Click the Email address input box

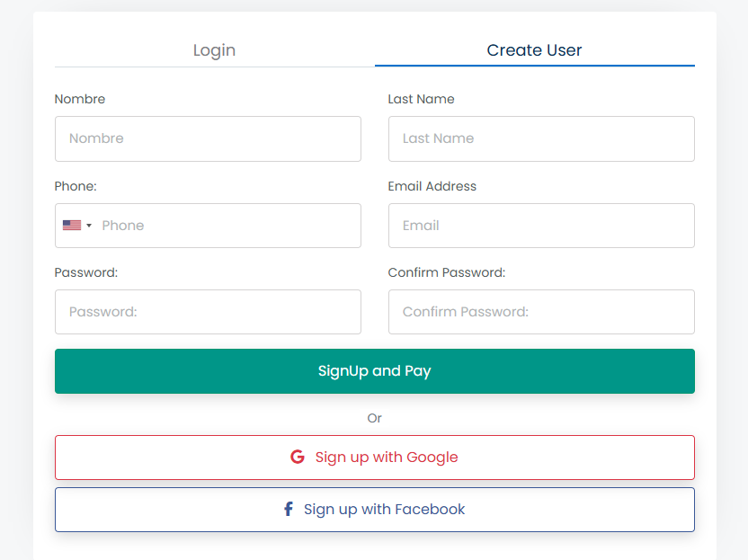(541, 226)
